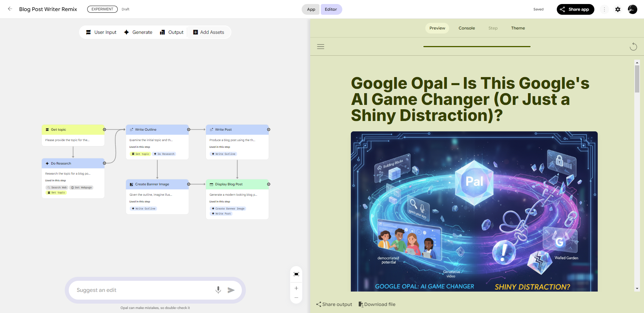Open the user profile avatar

(633, 9)
